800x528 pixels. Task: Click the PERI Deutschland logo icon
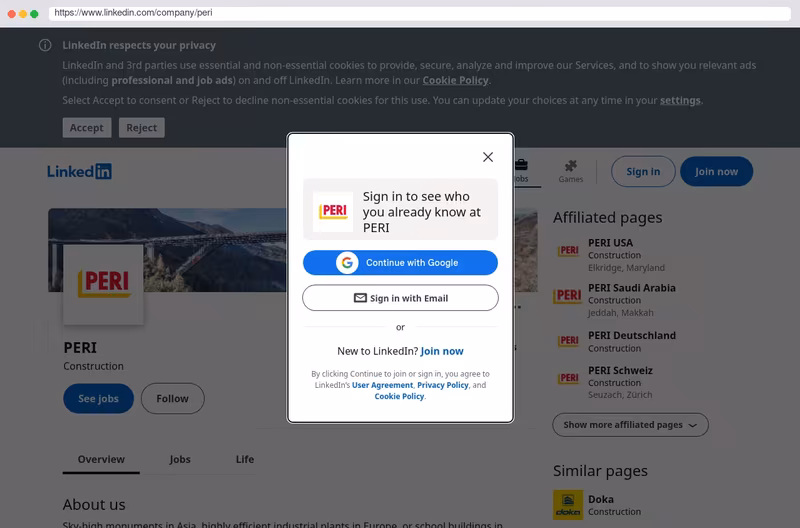point(568,340)
